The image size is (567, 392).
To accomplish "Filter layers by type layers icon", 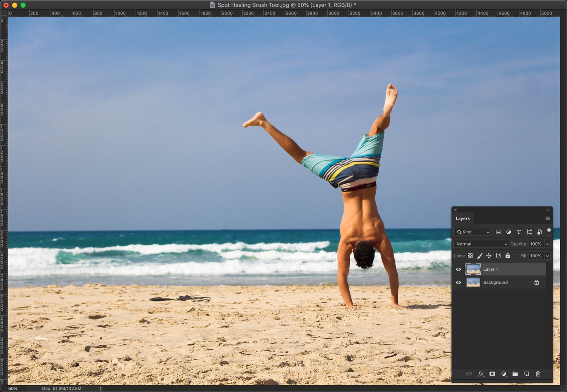I will click(x=519, y=232).
